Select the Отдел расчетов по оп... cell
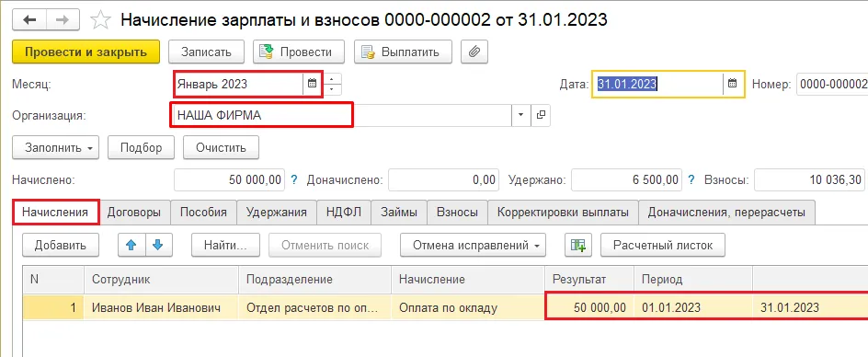Viewport: 868px width, 357px height. 315,307
